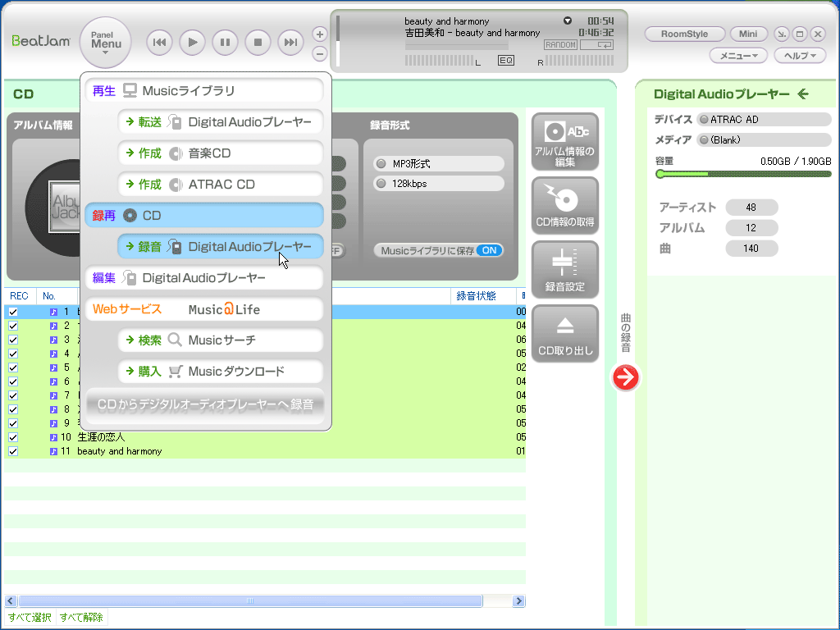This screenshot has width=840, height=630.
Task: Start playback with the play button
Action: [x=192, y=43]
